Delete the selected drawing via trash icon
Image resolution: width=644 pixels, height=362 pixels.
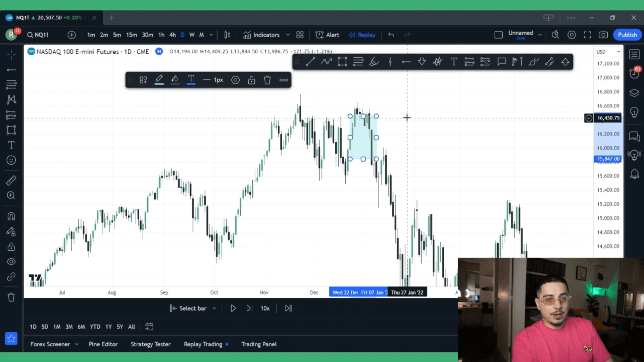pos(267,80)
